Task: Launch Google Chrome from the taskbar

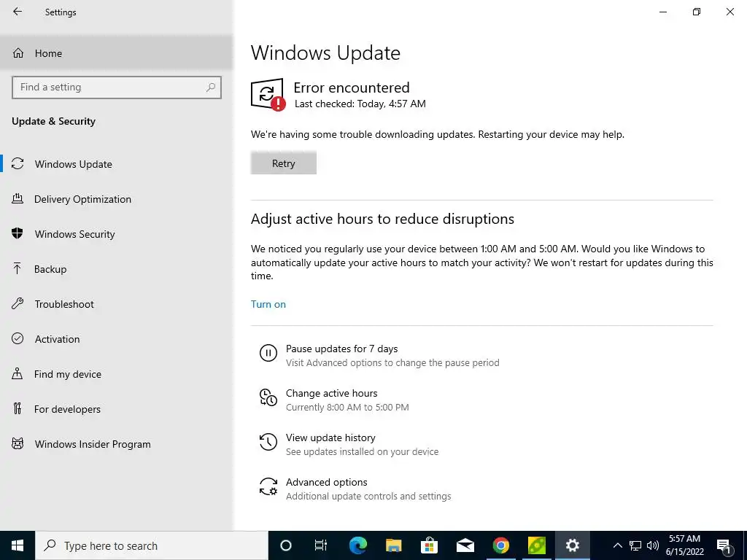Action: [500, 545]
